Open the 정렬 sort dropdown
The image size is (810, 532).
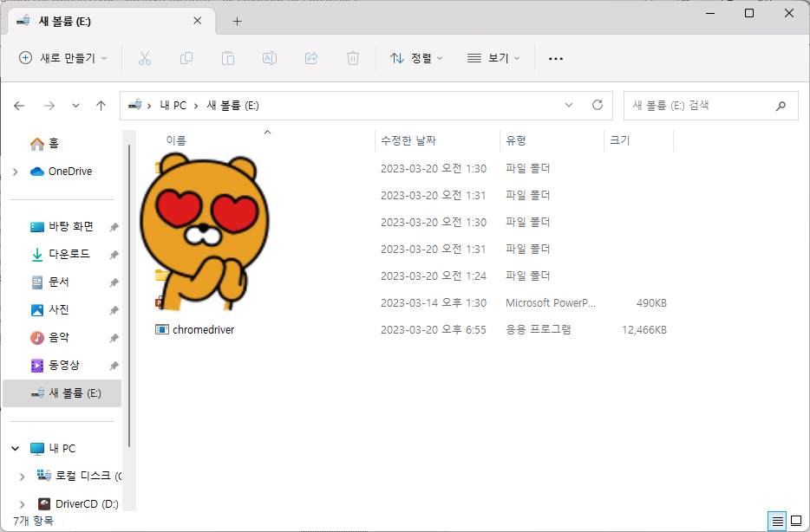pos(416,58)
